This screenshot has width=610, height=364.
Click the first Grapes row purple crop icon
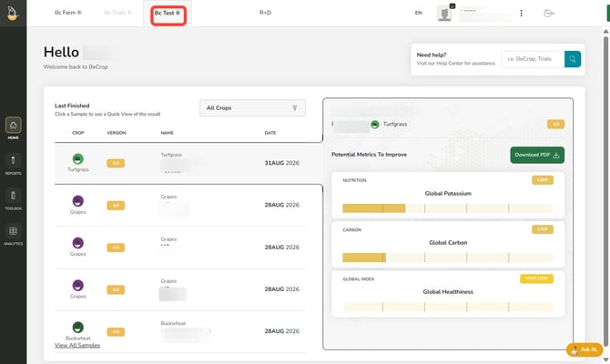pyautogui.click(x=77, y=201)
